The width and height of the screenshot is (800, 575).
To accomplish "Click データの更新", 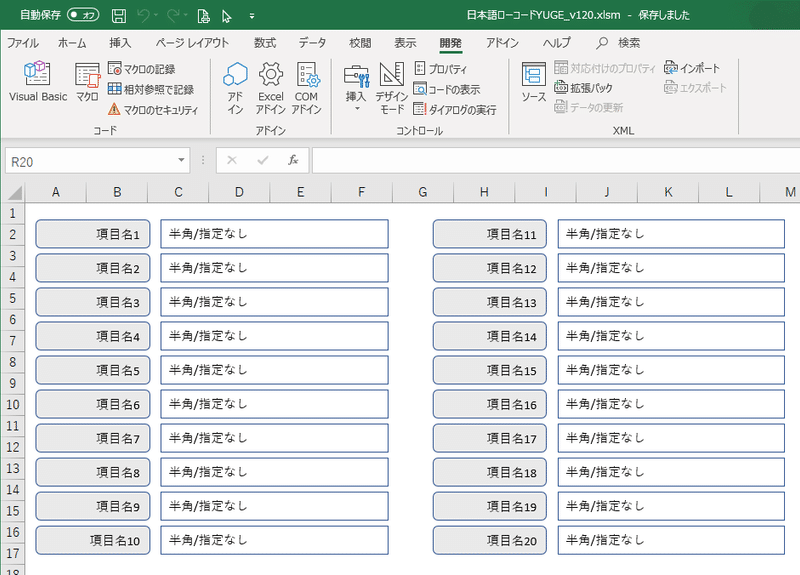I will pyautogui.click(x=589, y=107).
